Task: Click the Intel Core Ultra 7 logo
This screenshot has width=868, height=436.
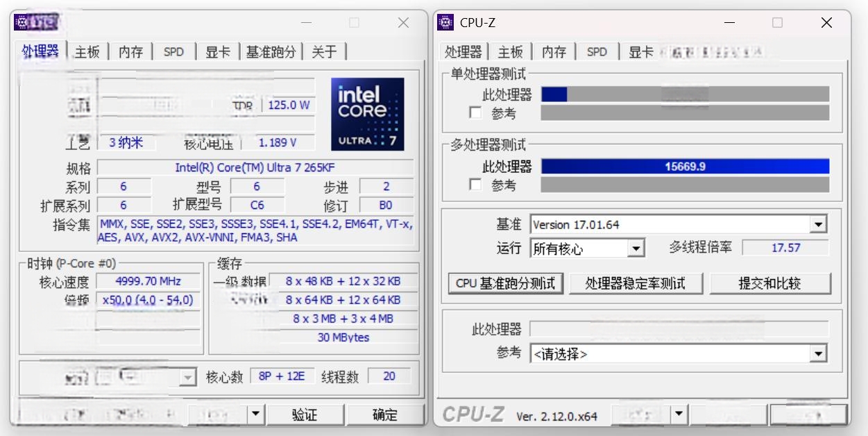Action: coord(367,115)
